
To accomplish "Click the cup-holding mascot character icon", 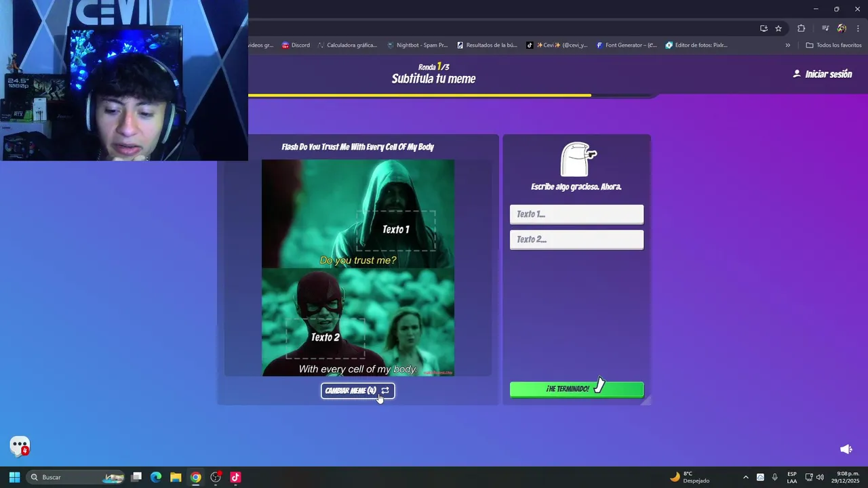I will pyautogui.click(x=578, y=159).
